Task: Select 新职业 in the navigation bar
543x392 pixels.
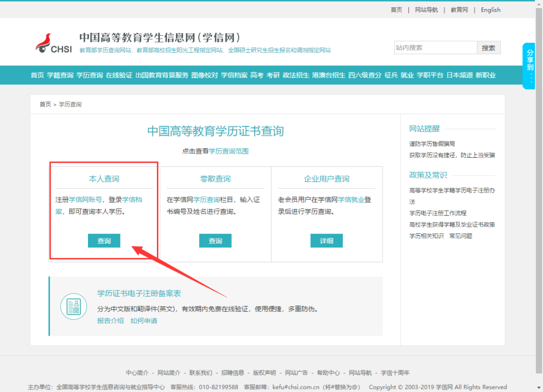Action: click(x=486, y=75)
